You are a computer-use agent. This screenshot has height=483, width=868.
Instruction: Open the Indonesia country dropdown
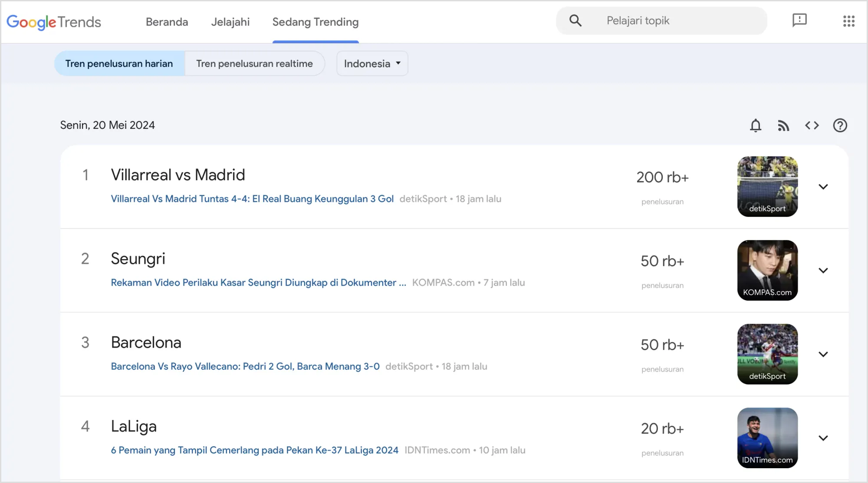tap(372, 63)
